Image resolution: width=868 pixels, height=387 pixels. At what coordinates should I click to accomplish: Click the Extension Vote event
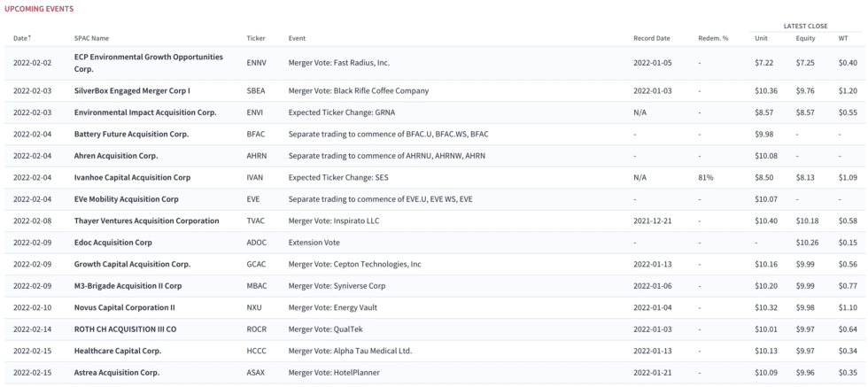pyautogui.click(x=314, y=243)
